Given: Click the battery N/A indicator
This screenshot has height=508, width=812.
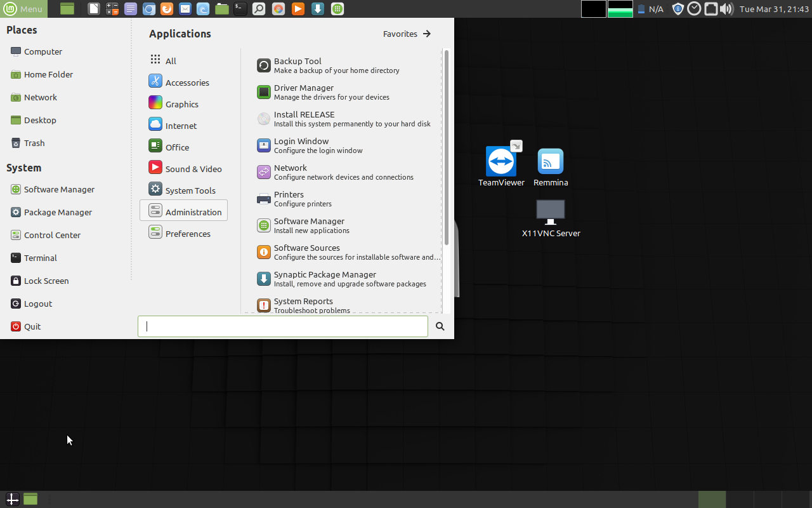Looking at the screenshot, I should click(x=650, y=9).
